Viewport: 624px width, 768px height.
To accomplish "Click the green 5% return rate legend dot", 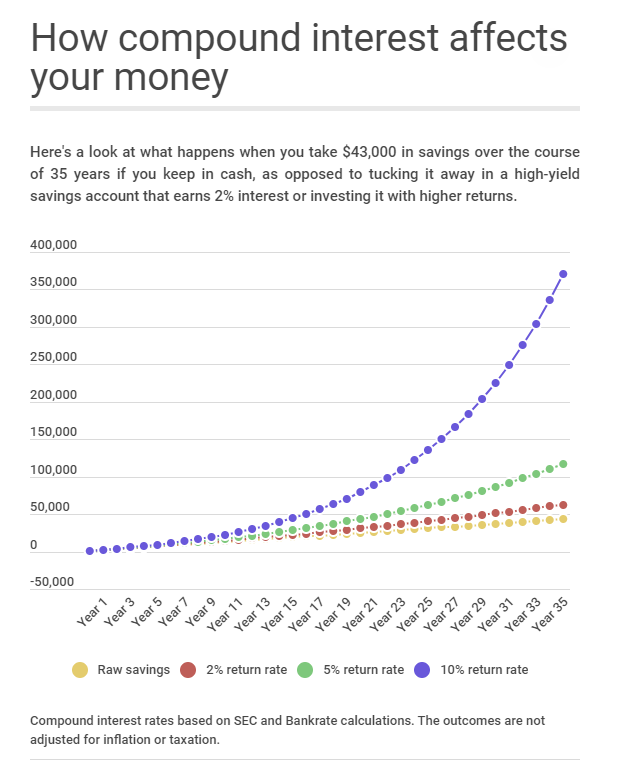I will [308, 669].
